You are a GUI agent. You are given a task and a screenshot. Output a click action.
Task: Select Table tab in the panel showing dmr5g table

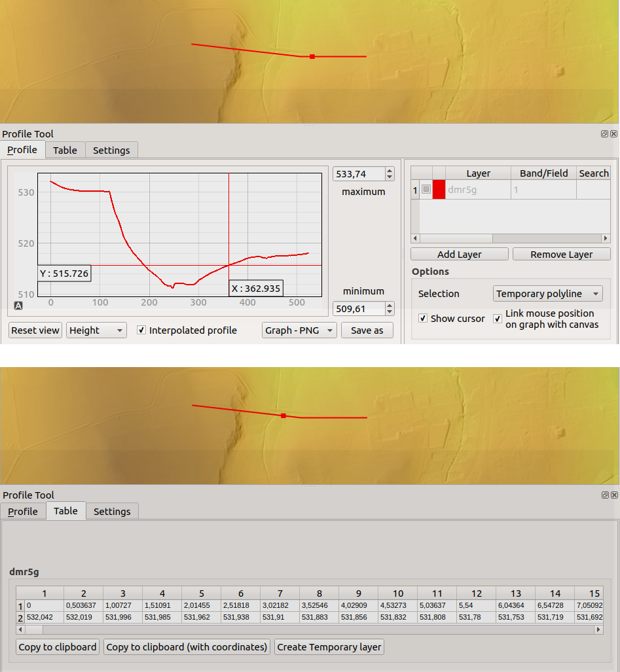65,511
